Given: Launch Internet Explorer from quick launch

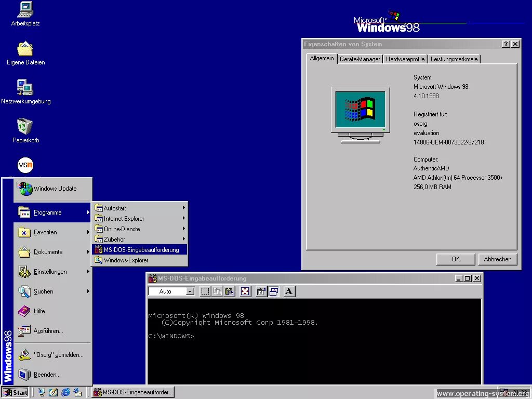Looking at the screenshot, I should (65, 392).
